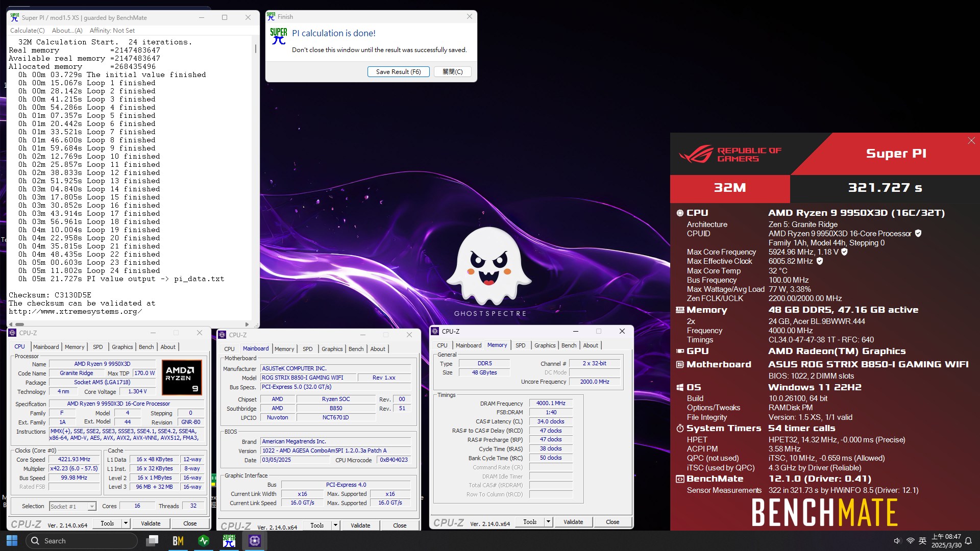Click Validate in CPU window

coord(151,523)
